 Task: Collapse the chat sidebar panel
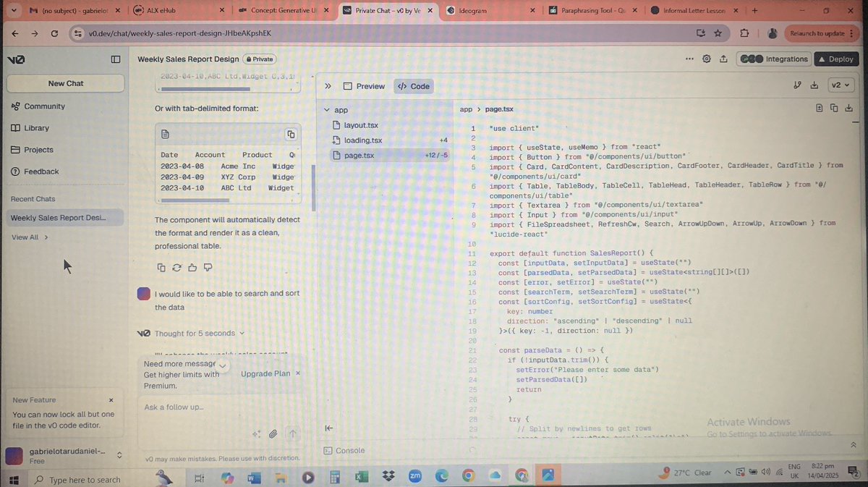116,59
